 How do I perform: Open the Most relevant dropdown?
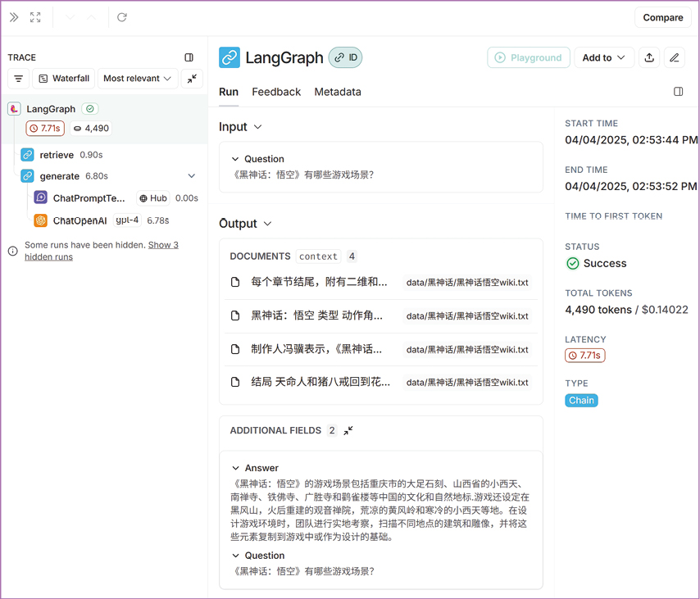(137, 79)
